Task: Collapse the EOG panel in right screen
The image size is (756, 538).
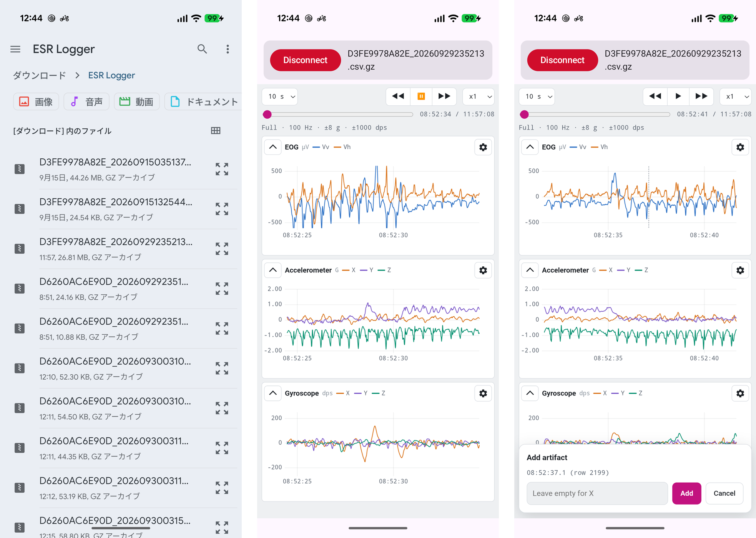Action: pos(530,147)
